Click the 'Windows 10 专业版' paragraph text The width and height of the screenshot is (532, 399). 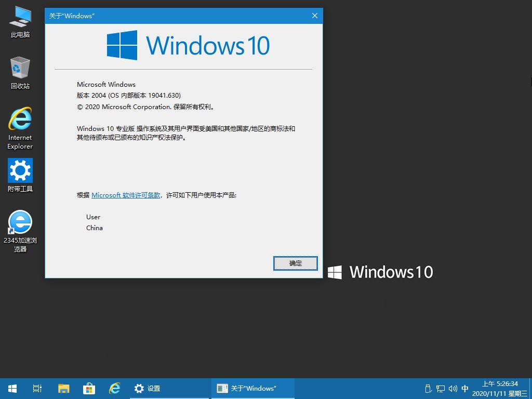(x=186, y=133)
